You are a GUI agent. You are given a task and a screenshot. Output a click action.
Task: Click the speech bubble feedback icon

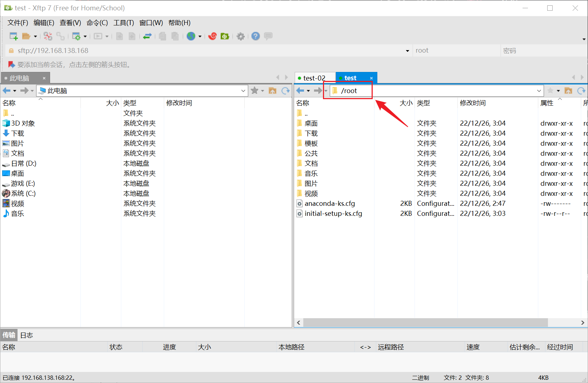(x=268, y=36)
